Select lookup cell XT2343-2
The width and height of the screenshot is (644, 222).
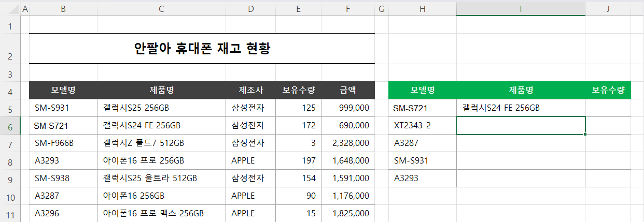click(423, 125)
